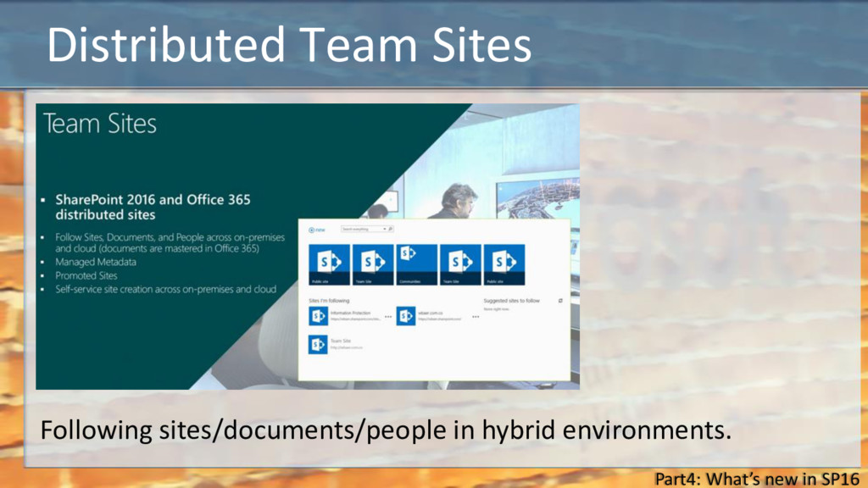Image resolution: width=868 pixels, height=488 pixels.
Task: Open the followed 'Team Site' link in the list
Action: pyautogui.click(x=341, y=341)
